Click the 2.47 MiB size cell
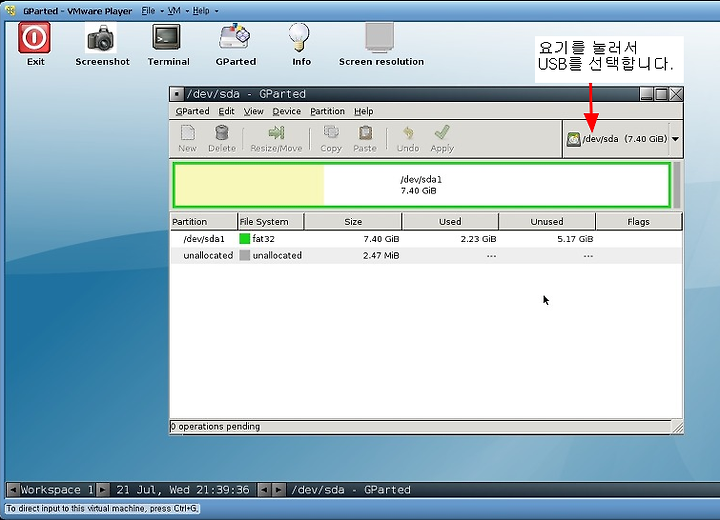The width and height of the screenshot is (720, 520). [381, 255]
